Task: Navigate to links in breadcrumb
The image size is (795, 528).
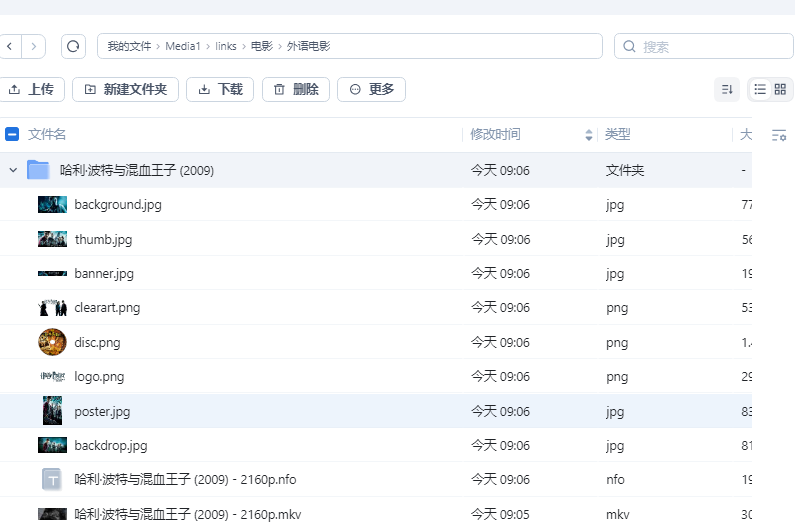Action: coord(226,46)
